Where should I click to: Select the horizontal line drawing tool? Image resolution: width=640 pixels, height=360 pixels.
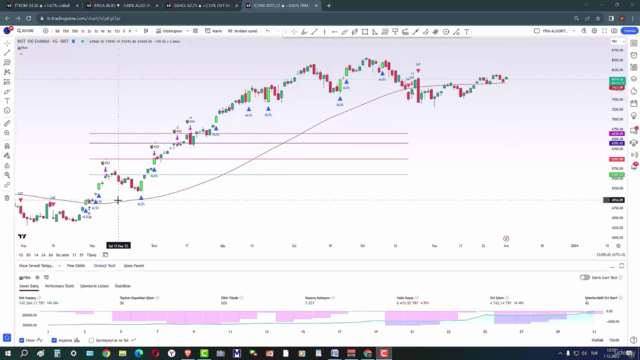tap(334, 32)
